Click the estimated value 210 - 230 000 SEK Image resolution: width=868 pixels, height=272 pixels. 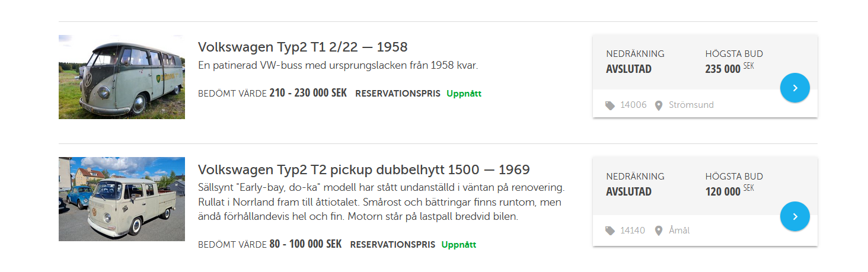[x=308, y=93]
